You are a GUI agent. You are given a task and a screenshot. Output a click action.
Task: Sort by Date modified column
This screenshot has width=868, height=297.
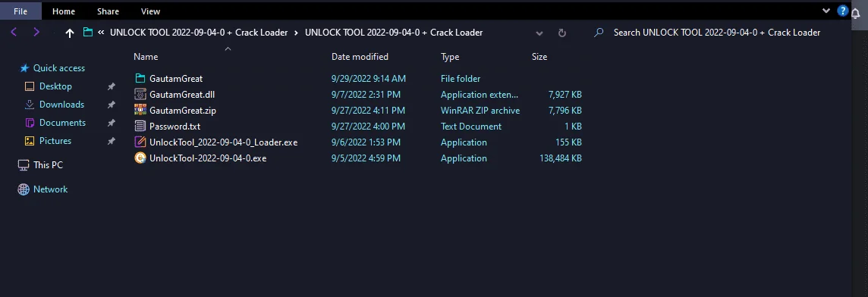(x=360, y=56)
